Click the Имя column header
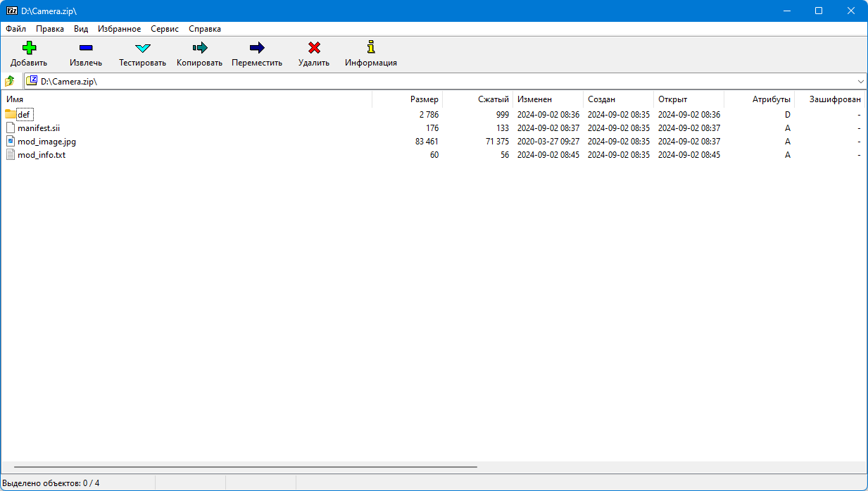Screen dimensions: 868x491 coord(187,99)
